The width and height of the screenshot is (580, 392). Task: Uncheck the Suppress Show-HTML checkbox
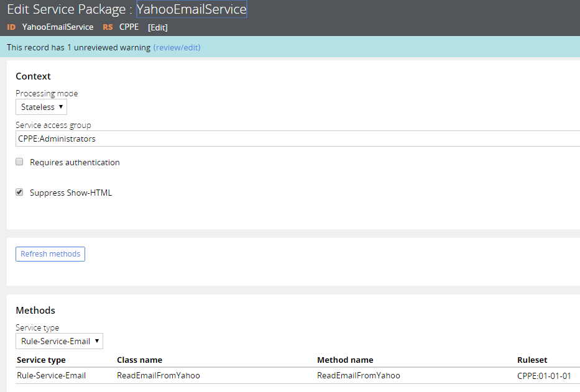pos(19,192)
